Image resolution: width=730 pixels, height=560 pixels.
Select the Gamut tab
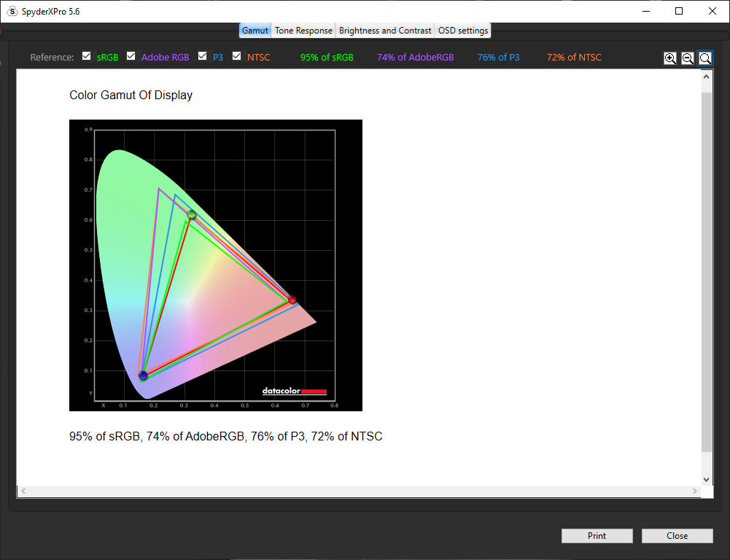tap(255, 30)
